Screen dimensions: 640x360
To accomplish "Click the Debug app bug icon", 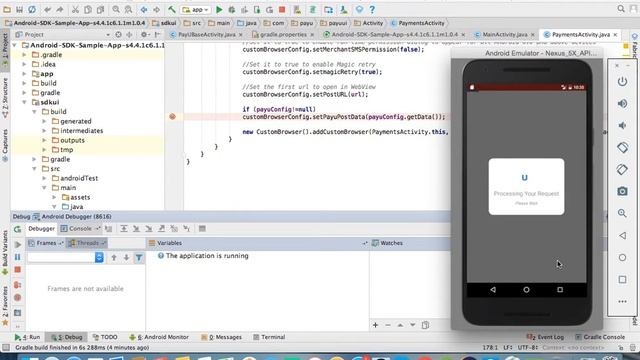I will (x=232, y=9).
